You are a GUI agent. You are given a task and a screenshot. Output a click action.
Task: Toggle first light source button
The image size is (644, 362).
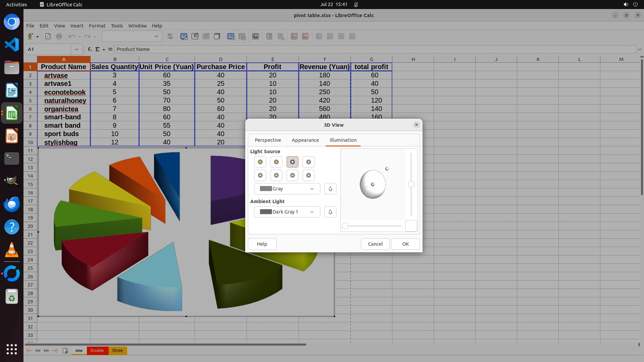tap(260, 162)
